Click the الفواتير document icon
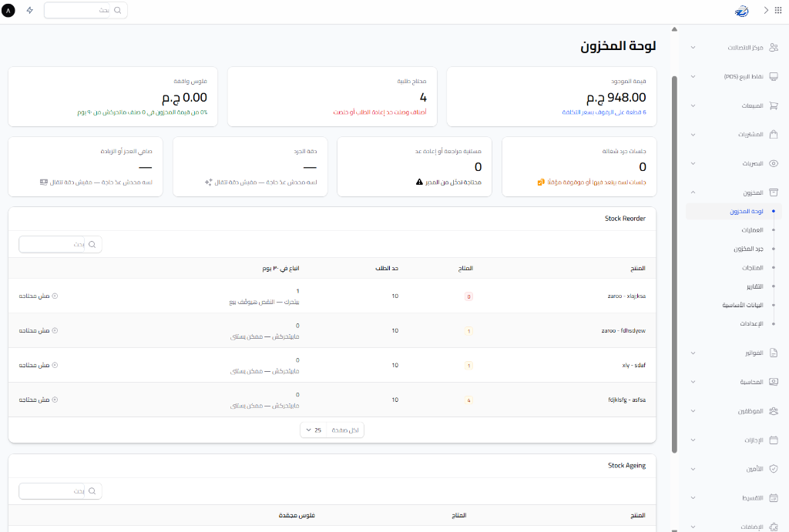Screen dimensions: 789x532 pyautogui.click(x=774, y=353)
